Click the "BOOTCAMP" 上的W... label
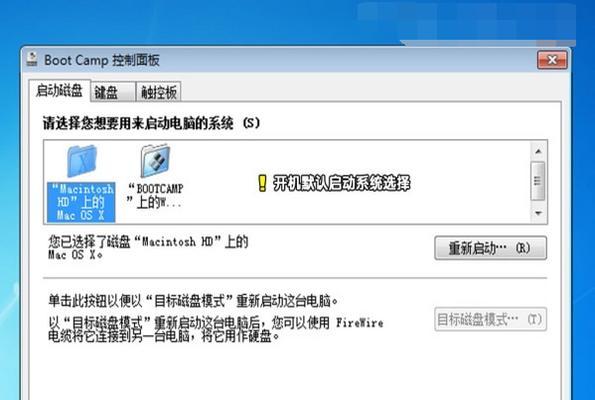 155,195
